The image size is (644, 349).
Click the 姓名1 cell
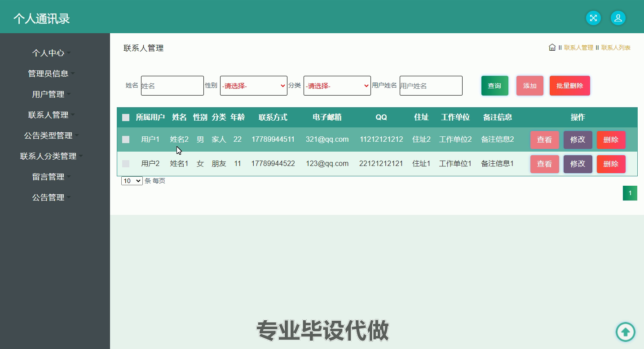coord(179,164)
